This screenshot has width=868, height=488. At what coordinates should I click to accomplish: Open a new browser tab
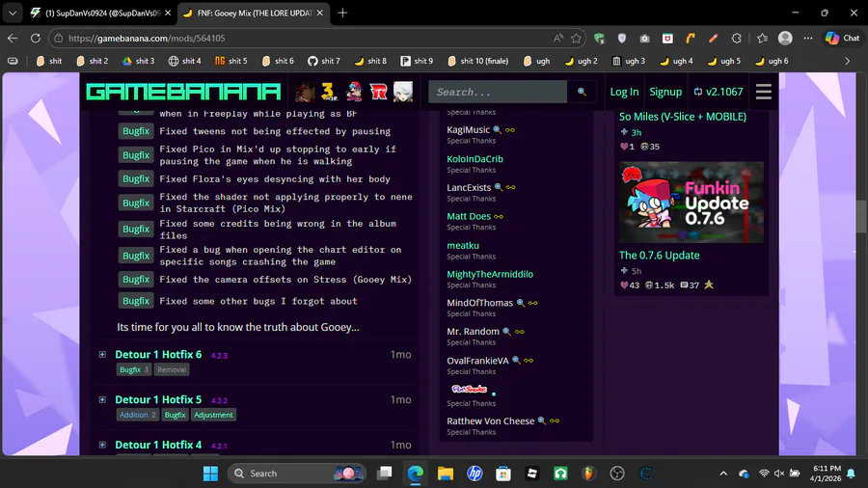(x=342, y=13)
